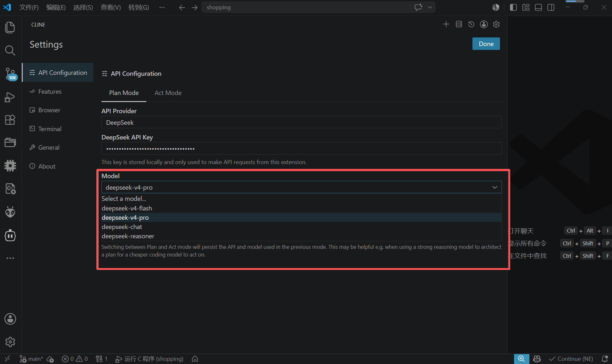Open the Cline robot icon in activity bar
This screenshot has width=612, height=364.
click(10, 235)
